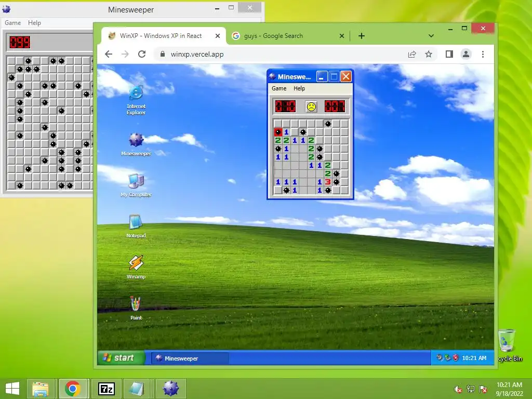Click the Windows Start logo in taskbar
Viewport: 532px width, 399px height.
point(12,389)
